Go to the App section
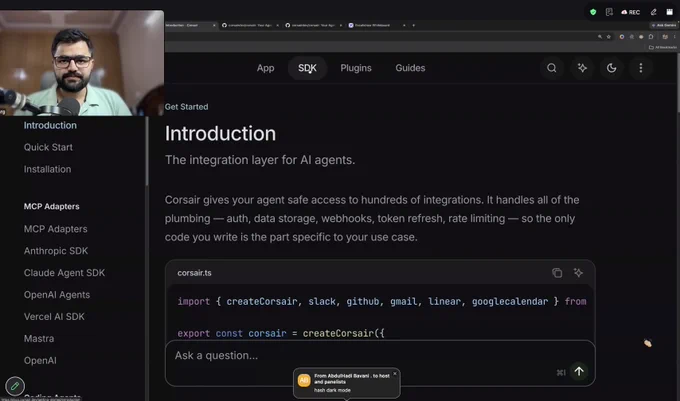Viewport: 680px width, 401px height. (x=265, y=68)
